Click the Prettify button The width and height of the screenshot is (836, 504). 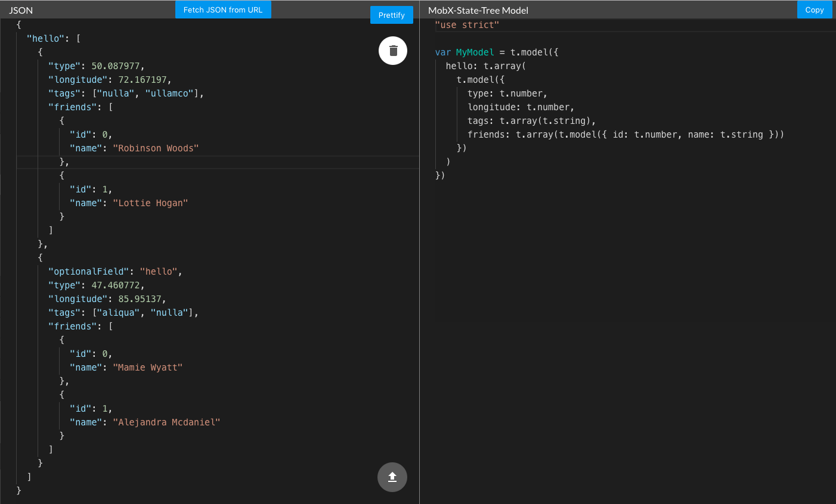392,15
